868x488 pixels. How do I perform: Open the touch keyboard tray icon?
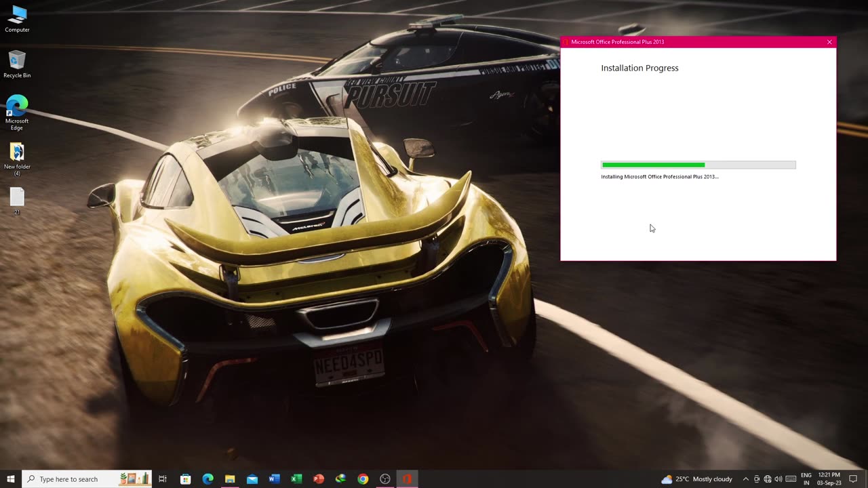[x=791, y=479]
